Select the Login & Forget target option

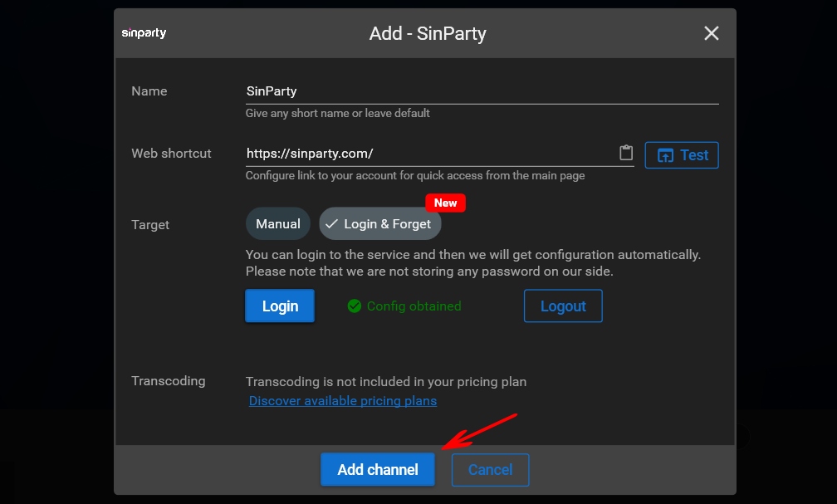[380, 223]
